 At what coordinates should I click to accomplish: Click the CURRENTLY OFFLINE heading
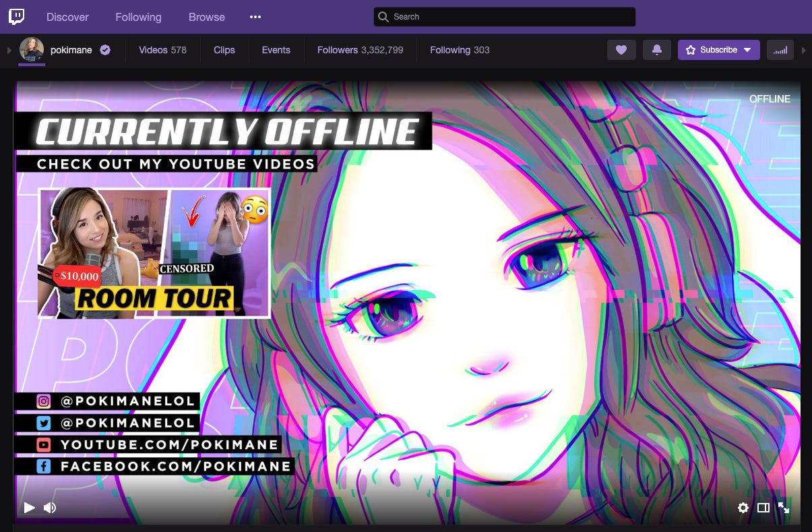pos(226,131)
